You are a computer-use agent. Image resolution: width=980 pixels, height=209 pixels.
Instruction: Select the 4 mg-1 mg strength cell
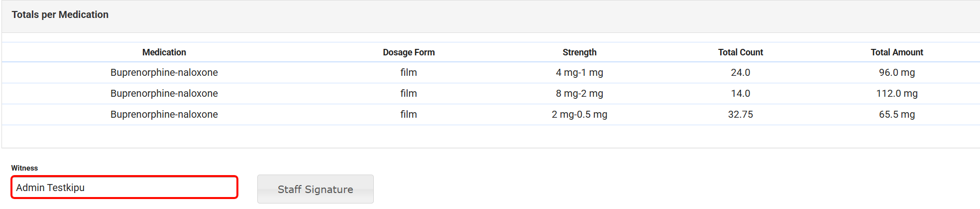(579, 73)
